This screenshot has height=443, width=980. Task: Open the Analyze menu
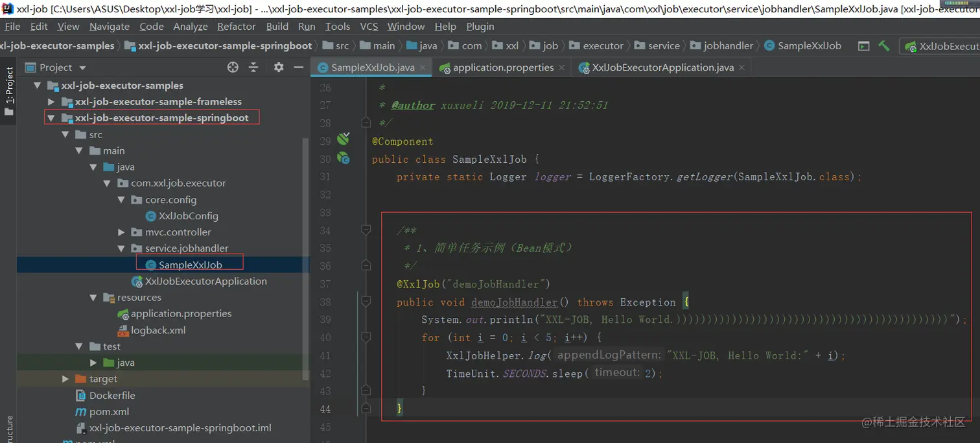pyautogui.click(x=191, y=27)
